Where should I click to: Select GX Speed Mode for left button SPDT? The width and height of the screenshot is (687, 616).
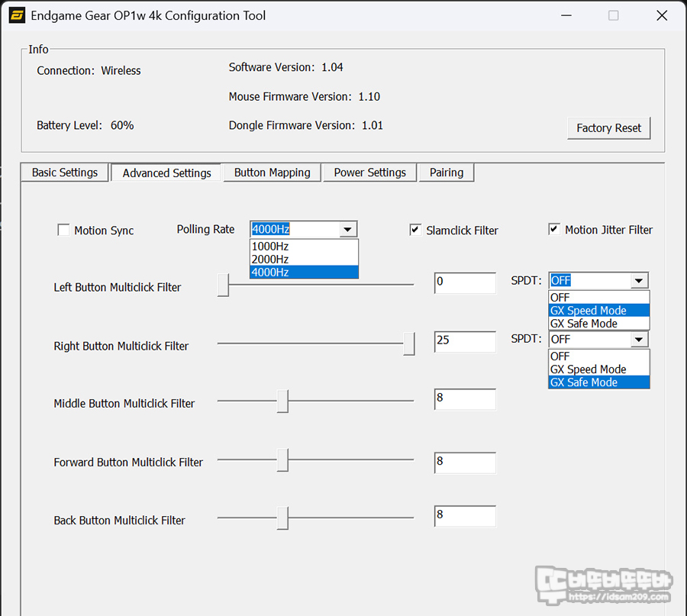point(599,311)
